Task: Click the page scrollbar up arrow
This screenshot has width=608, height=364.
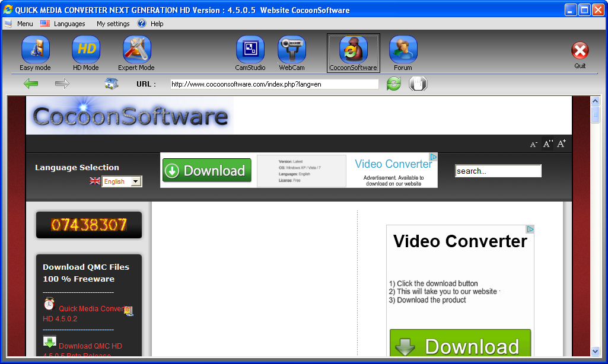Action: point(595,101)
